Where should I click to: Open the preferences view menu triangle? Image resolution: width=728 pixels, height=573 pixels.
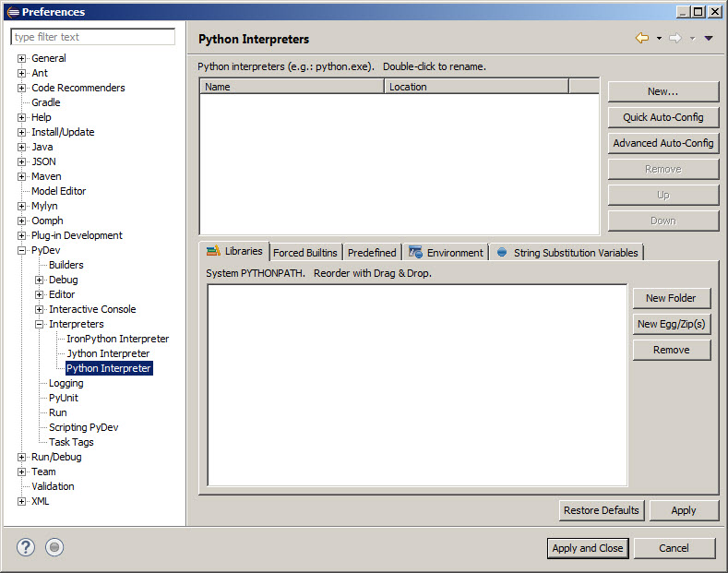coord(709,38)
